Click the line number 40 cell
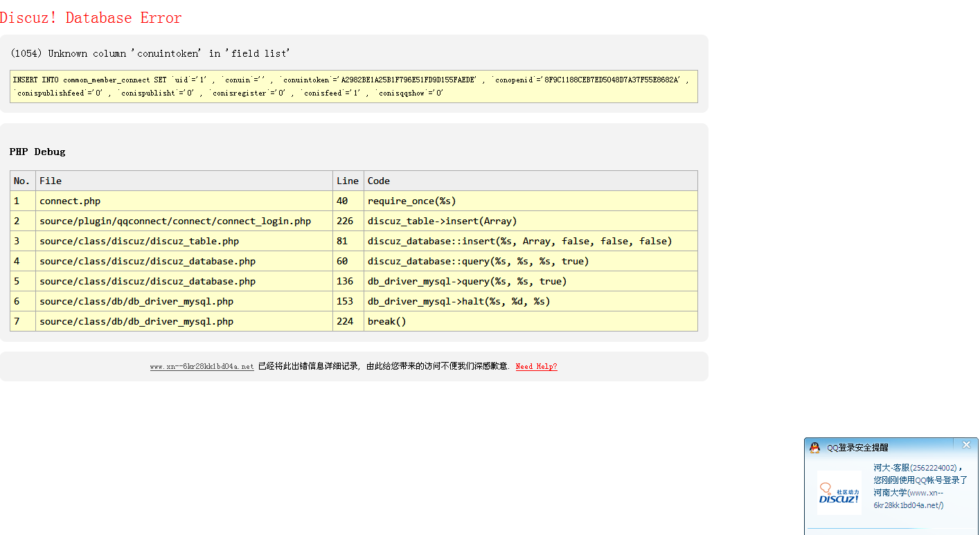This screenshot has width=980, height=535. coord(348,201)
